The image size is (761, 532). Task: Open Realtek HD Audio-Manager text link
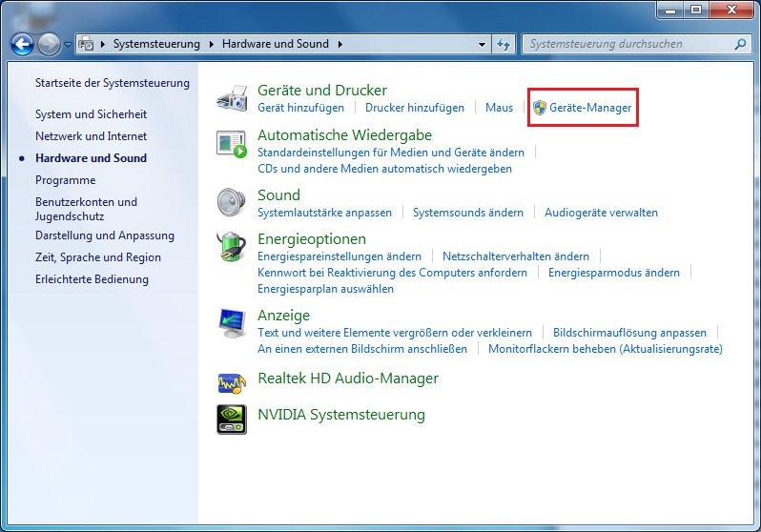(348, 379)
